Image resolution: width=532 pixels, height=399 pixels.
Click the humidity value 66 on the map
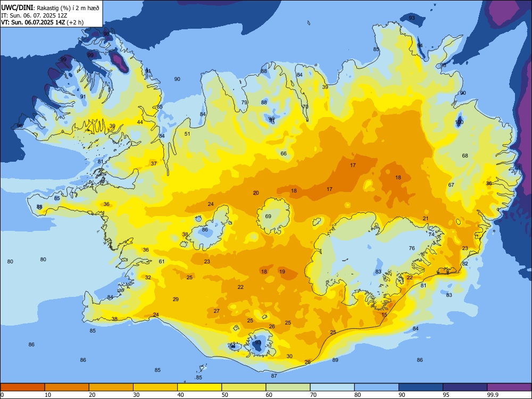pos(284,153)
